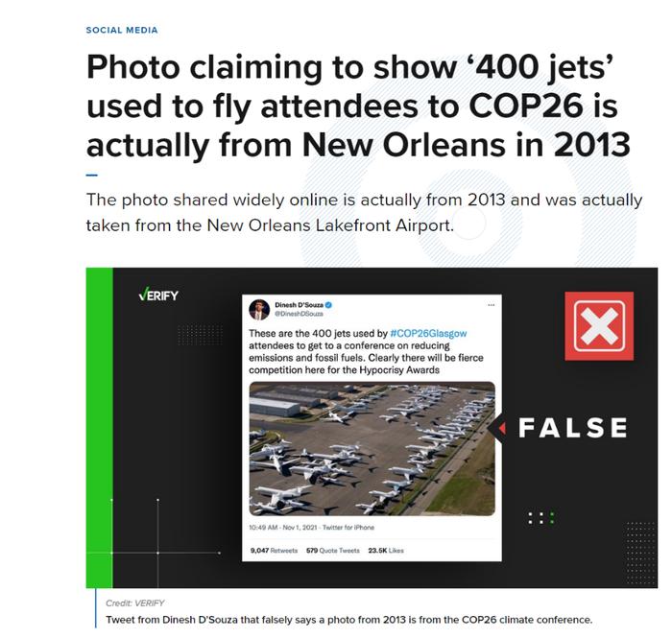Image resolution: width=672 pixels, height=638 pixels.
Task: Click the @DineshDSouza handle
Action: (x=299, y=314)
